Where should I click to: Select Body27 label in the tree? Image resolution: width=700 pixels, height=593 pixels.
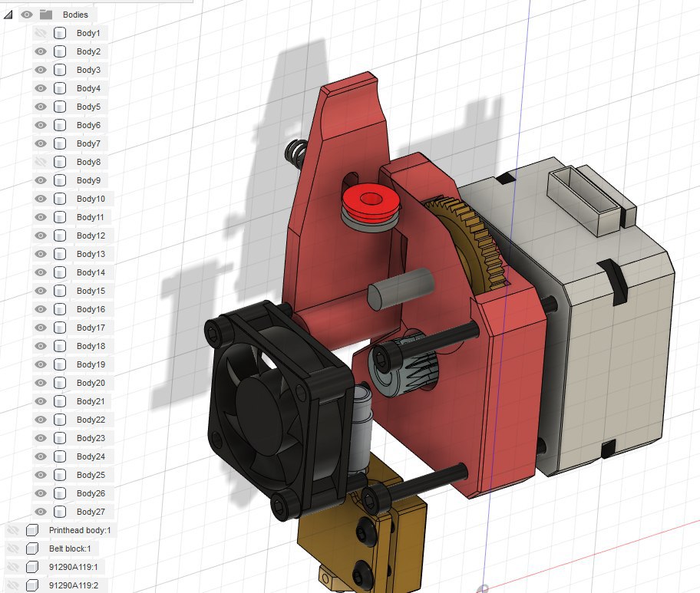[91, 512]
